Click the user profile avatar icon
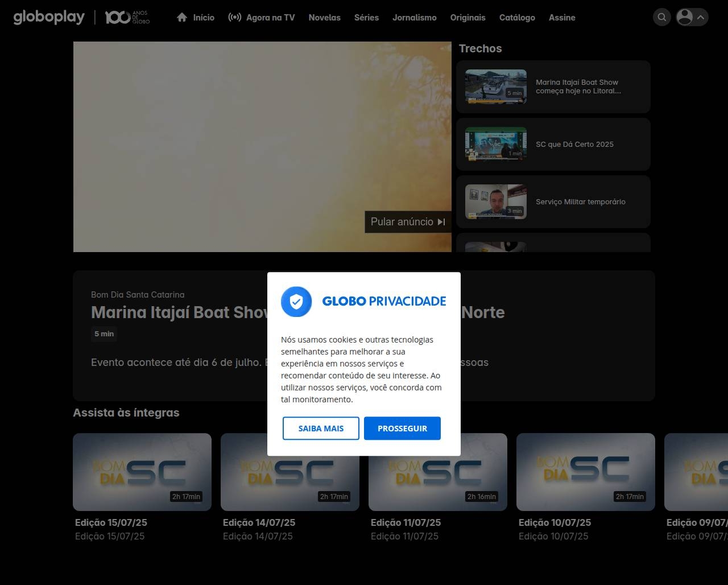 [x=685, y=17]
